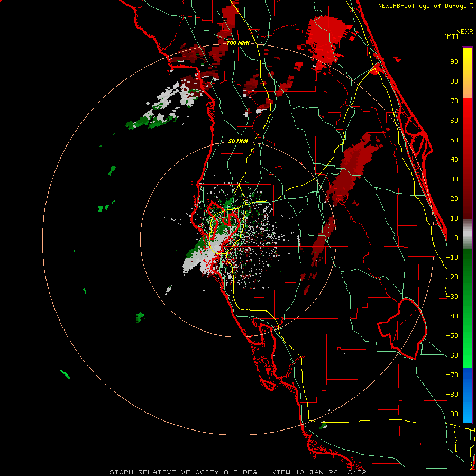Click the 100 NMI range ring label
The image size is (476, 476).
(x=238, y=43)
